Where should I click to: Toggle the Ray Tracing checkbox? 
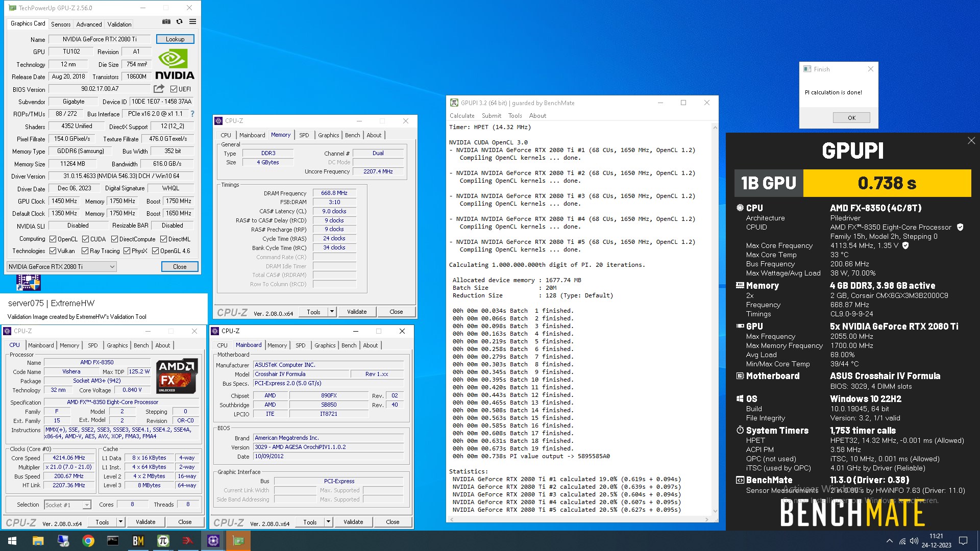coord(85,251)
